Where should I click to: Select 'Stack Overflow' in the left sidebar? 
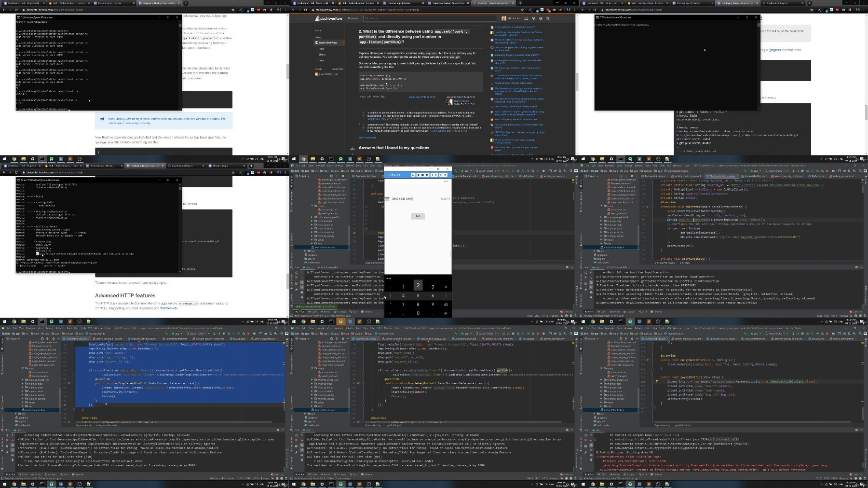[x=328, y=42]
